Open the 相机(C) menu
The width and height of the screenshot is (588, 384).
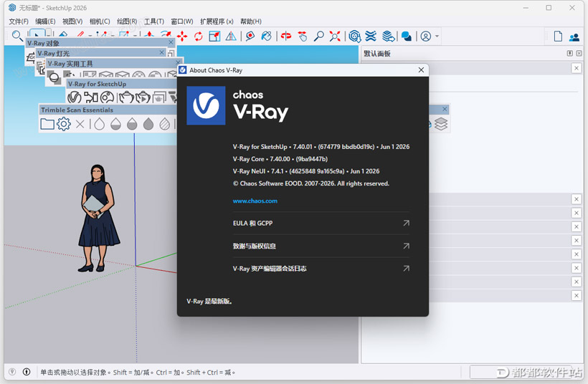point(100,21)
